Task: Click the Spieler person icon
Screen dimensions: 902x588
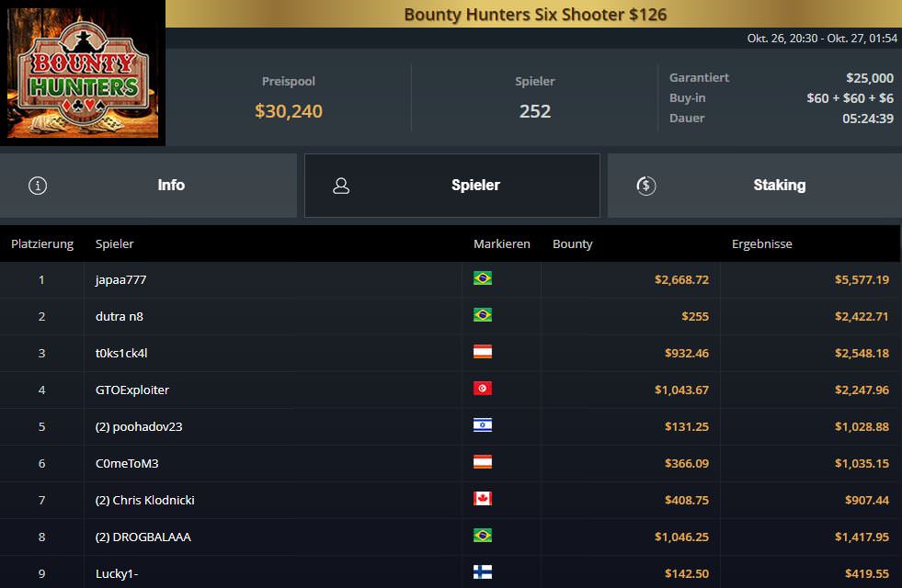Action: (341, 186)
